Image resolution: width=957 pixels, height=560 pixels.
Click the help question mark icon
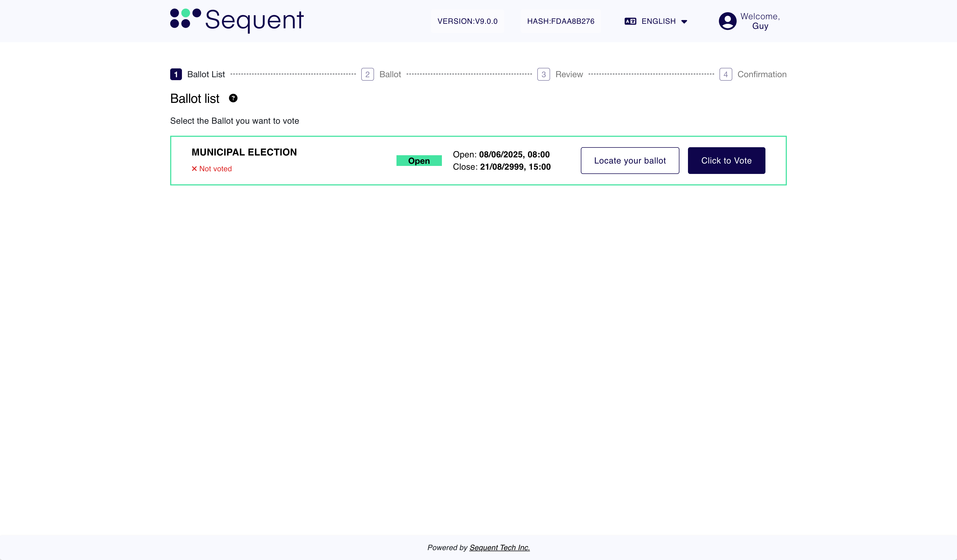[233, 98]
